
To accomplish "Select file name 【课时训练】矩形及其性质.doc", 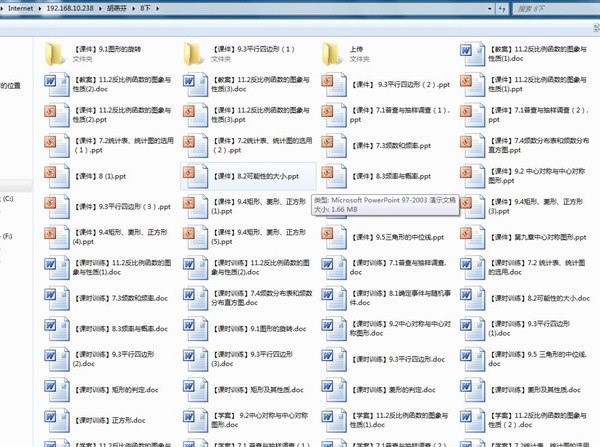I will point(259,390).
